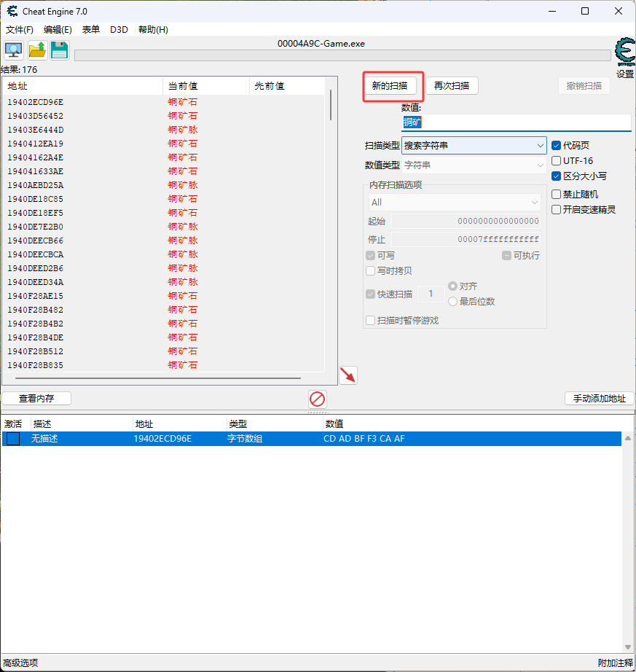This screenshot has height=672, width=636.
Task: Click the 新的扫描 button
Action: pos(390,86)
